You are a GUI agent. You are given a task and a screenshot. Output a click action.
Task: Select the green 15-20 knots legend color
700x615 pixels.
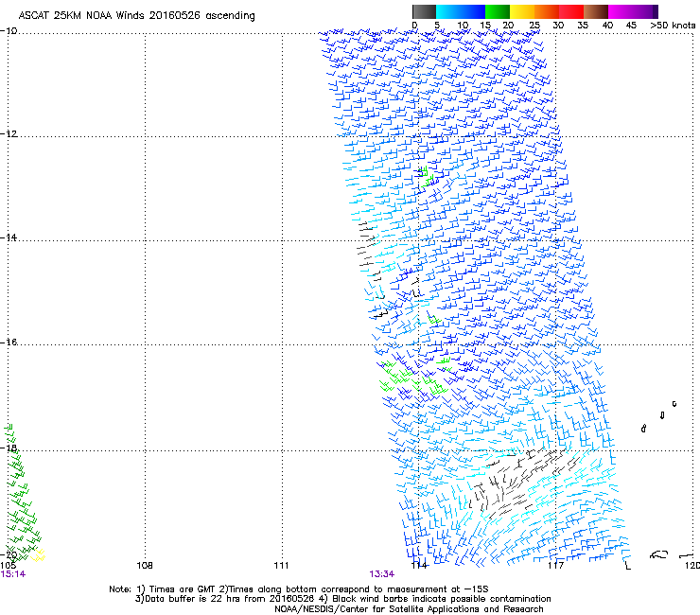(x=497, y=11)
